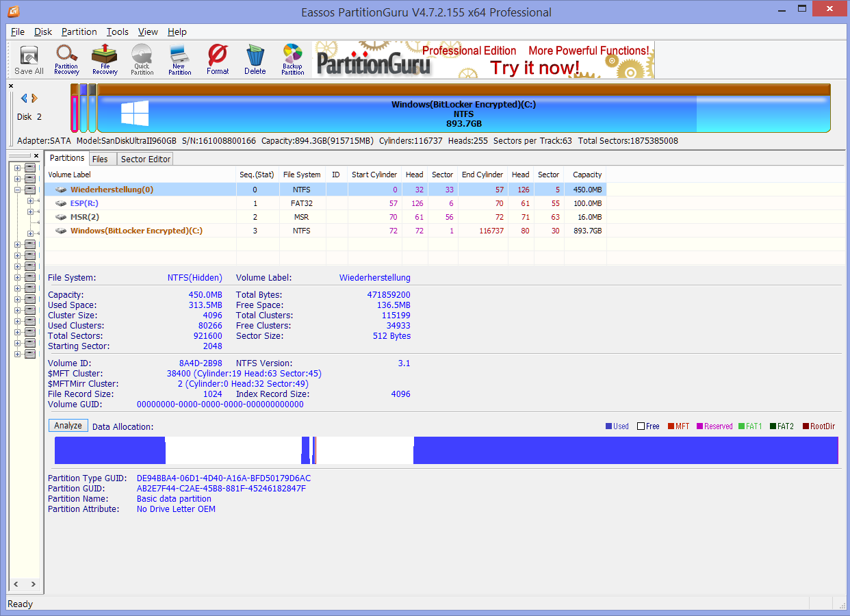Select the MSR(2) partition row
Image resolution: width=850 pixels, height=616 pixels.
(326, 217)
